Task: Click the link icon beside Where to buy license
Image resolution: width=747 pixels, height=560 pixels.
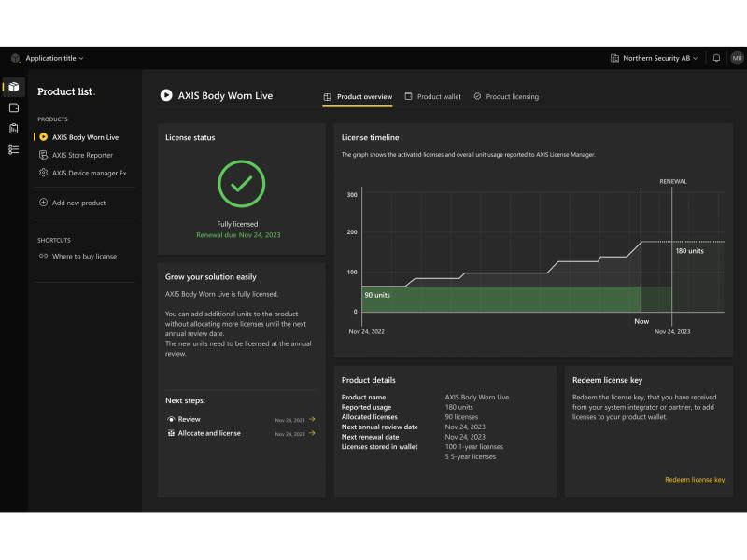Action: coord(43,256)
